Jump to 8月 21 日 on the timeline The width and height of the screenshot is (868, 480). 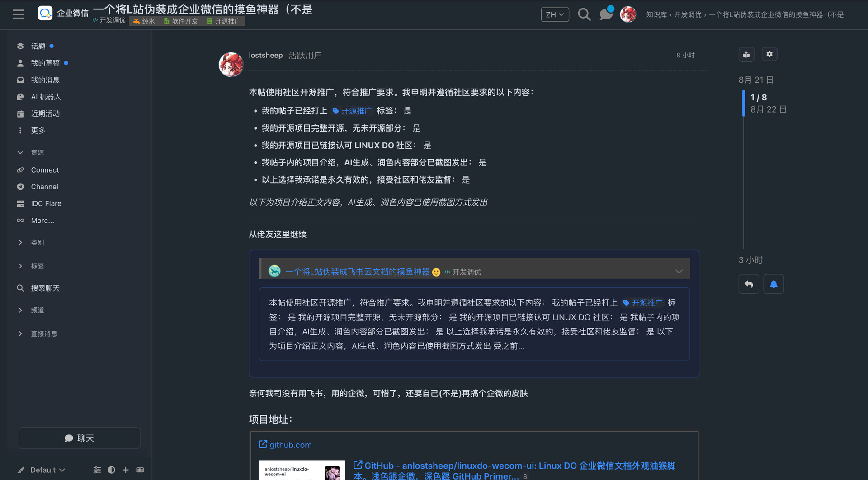point(756,80)
